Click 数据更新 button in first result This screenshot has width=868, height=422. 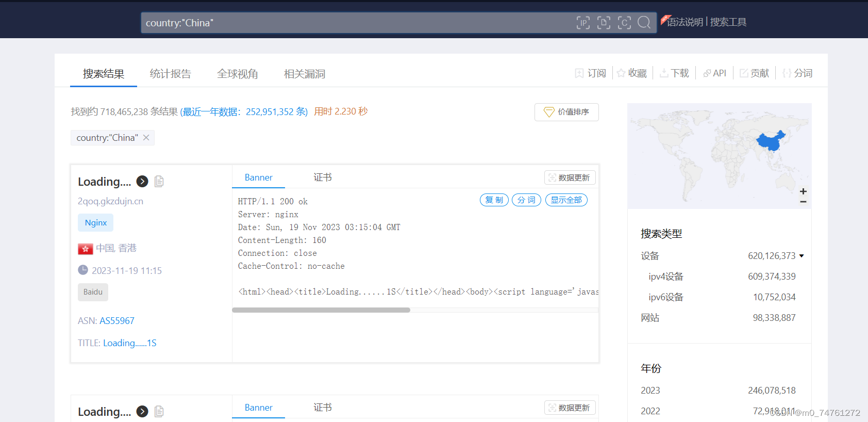click(570, 177)
